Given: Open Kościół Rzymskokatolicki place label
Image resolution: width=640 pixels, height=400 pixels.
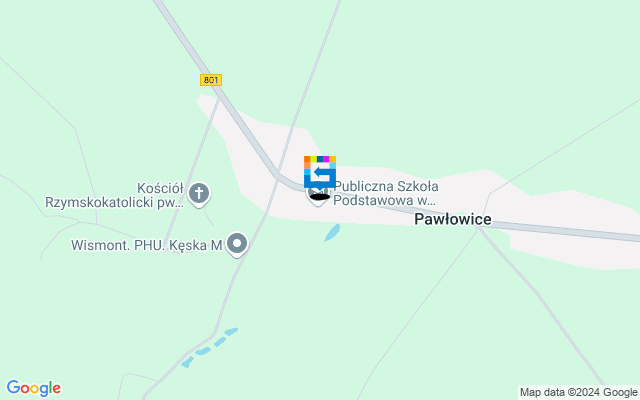Looking at the screenshot, I should click(x=114, y=195).
